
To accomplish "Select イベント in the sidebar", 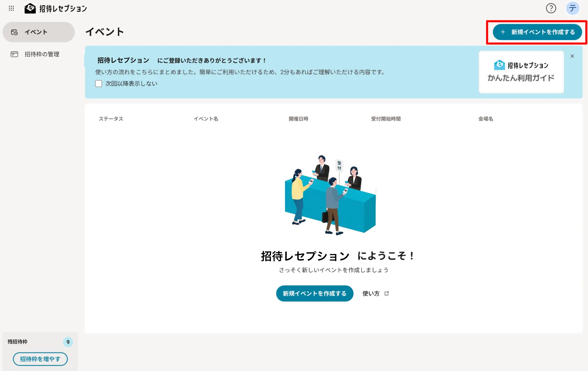I will point(39,32).
